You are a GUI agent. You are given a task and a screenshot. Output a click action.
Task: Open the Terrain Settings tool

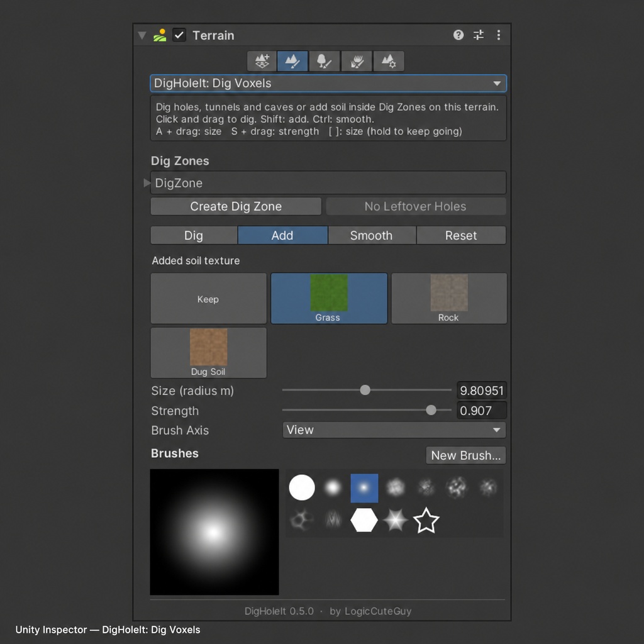[389, 61]
